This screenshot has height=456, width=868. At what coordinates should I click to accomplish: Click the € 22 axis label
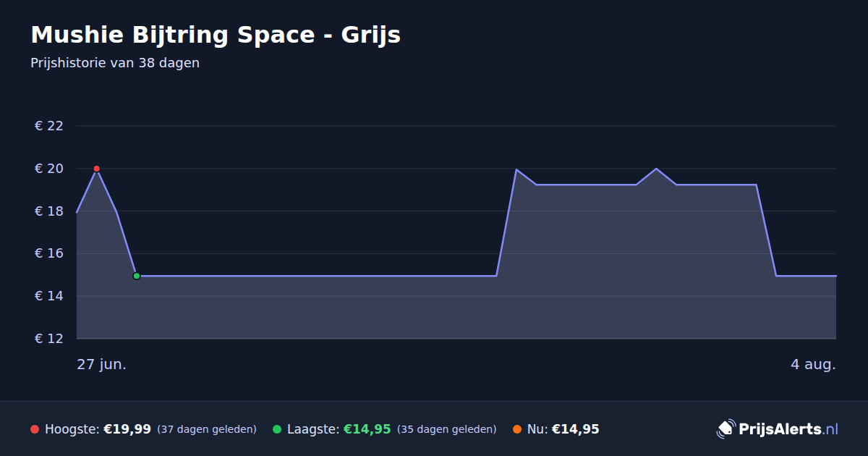click(49, 126)
